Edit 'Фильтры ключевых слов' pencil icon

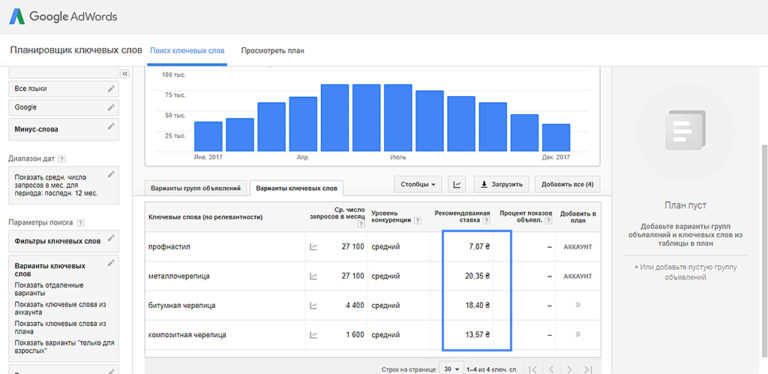pos(112,238)
